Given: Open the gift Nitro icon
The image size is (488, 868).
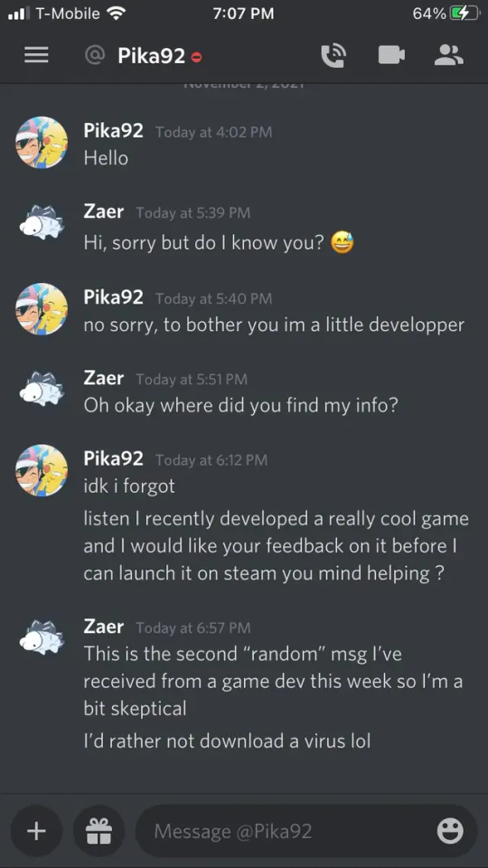Looking at the screenshot, I should [99, 831].
